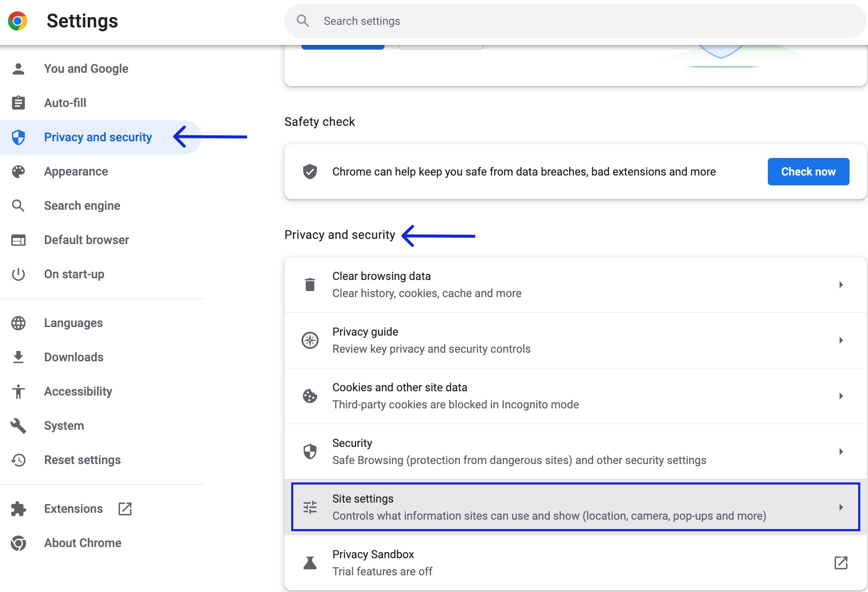
Task: Click the Chrome logo icon
Action: (18, 21)
